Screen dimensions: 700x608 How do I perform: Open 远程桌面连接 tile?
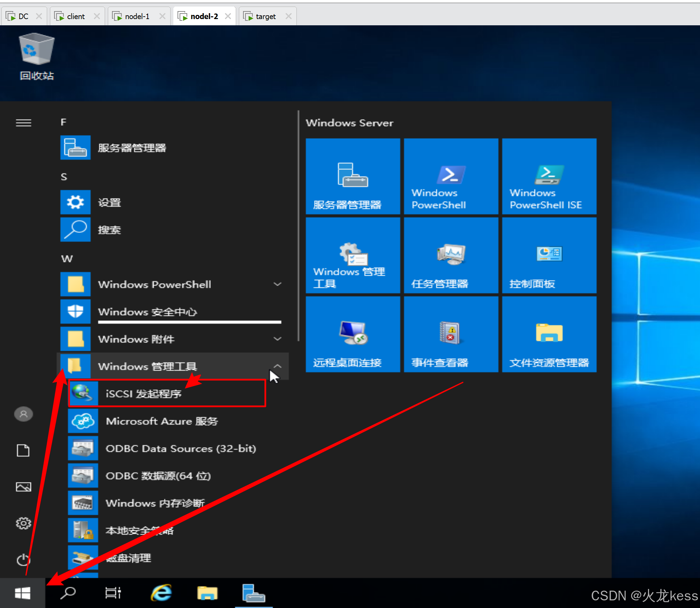pos(353,335)
